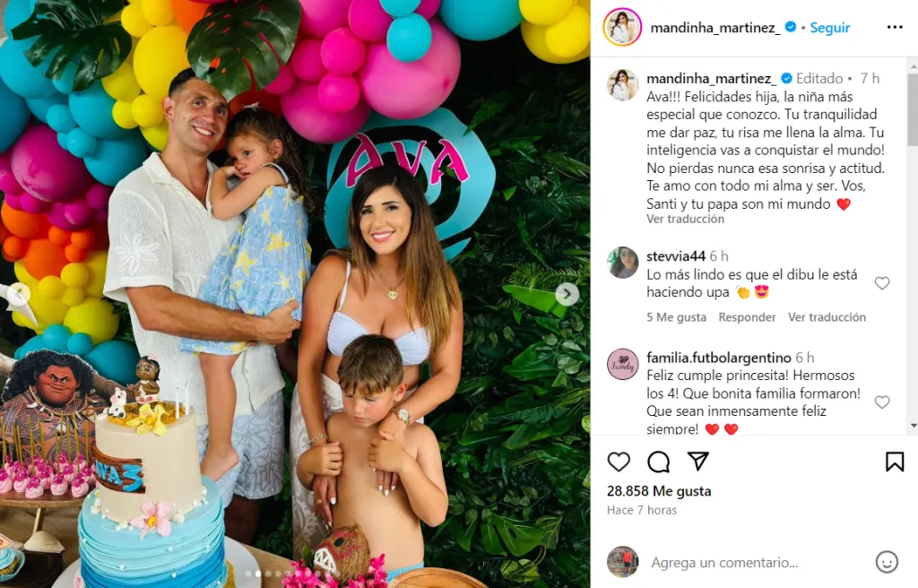Open the mandinha_martinez_ profile in the header
Image resolution: width=918 pixels, height=588 pixels.
(715, 28)
